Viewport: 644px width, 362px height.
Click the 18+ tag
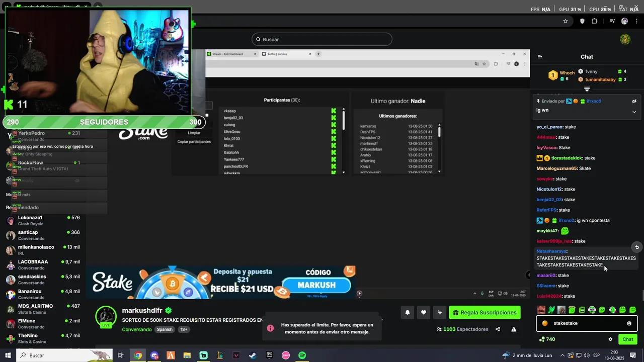tap(184, 329)
